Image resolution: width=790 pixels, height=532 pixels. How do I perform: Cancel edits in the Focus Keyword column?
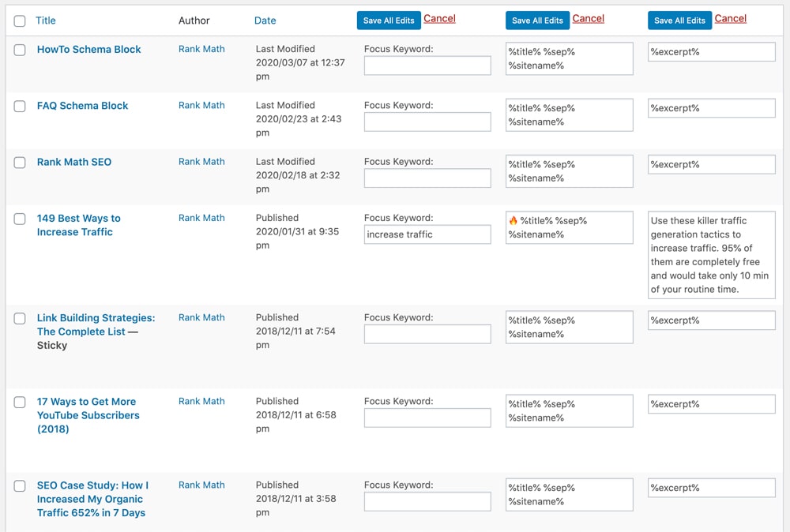(439, 19)
